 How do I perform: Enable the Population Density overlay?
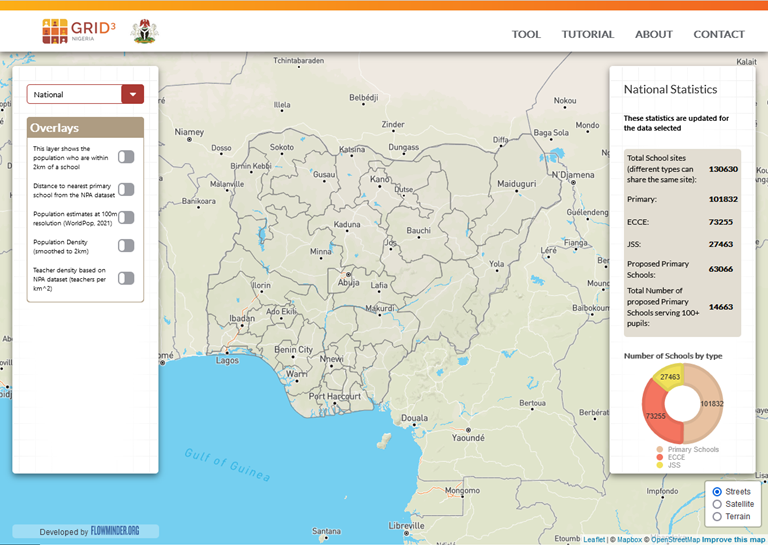coord(126,245)
